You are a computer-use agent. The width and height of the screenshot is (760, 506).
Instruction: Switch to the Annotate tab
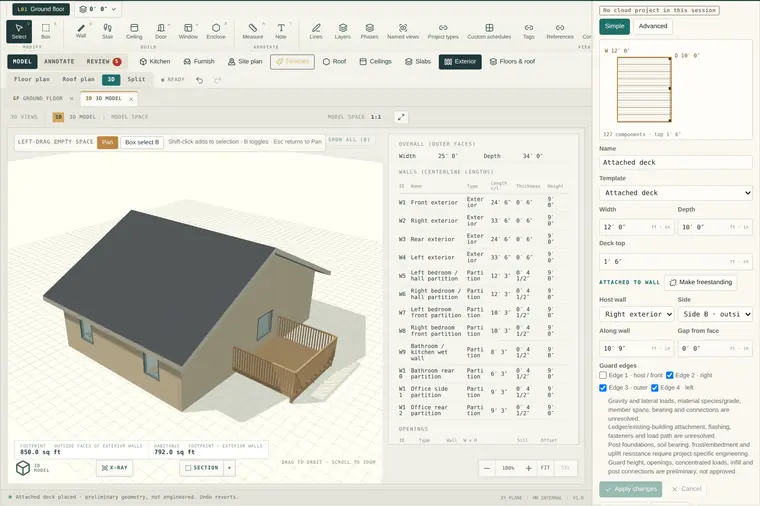tap(59, 62)
